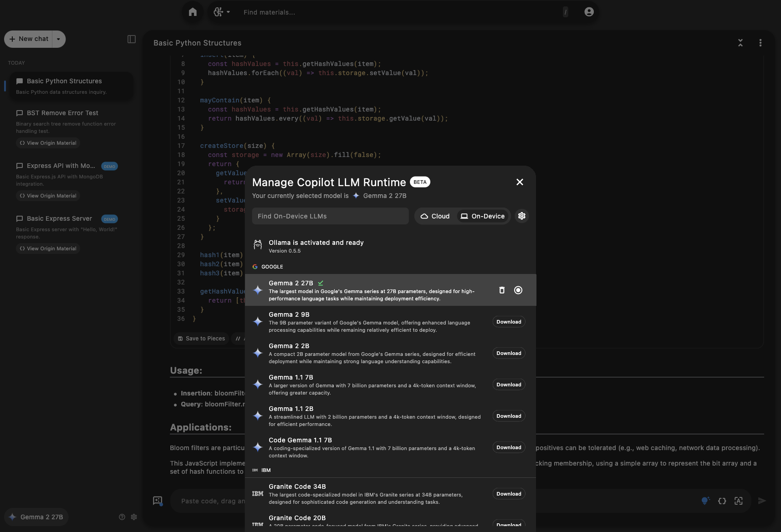Select the Gemma 2 2B model row
The image size is (781, 532).
click(390, 353)
